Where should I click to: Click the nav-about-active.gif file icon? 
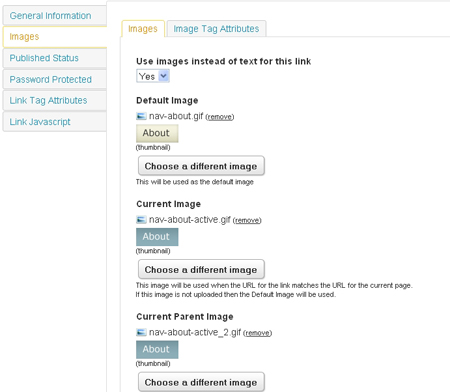pyautogui.click(x=141, y=220)
